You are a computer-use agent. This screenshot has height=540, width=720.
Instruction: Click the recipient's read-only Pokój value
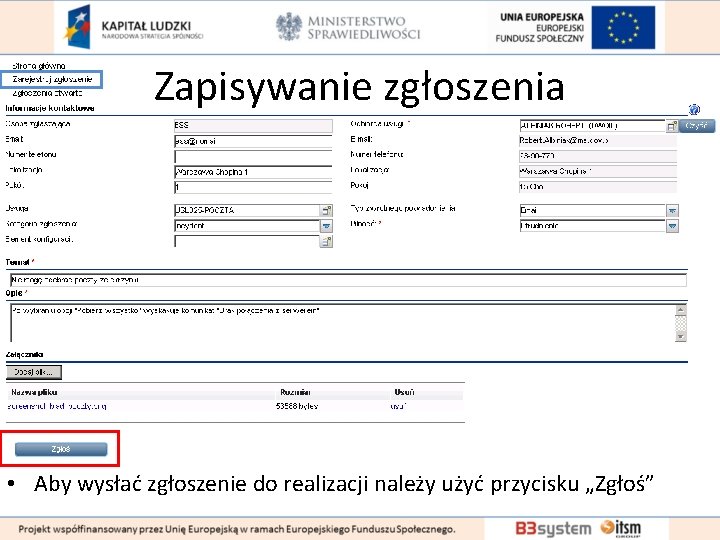pos(598,187)
